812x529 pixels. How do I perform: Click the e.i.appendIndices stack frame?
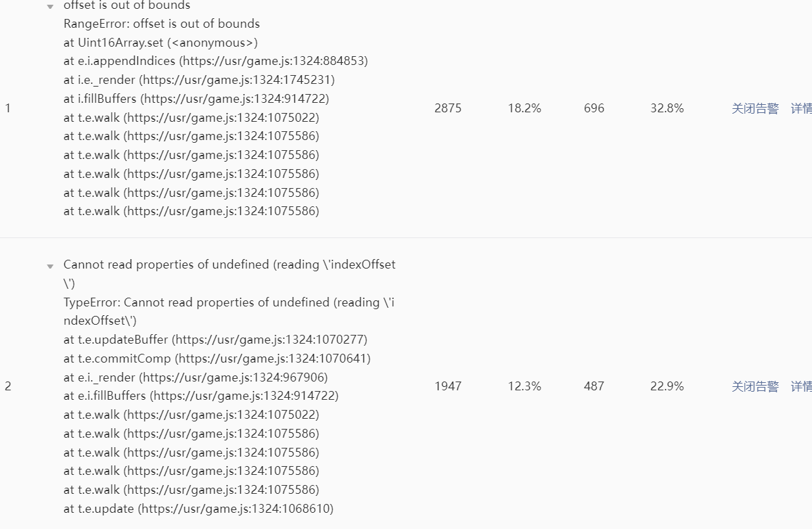pos(215,61)
